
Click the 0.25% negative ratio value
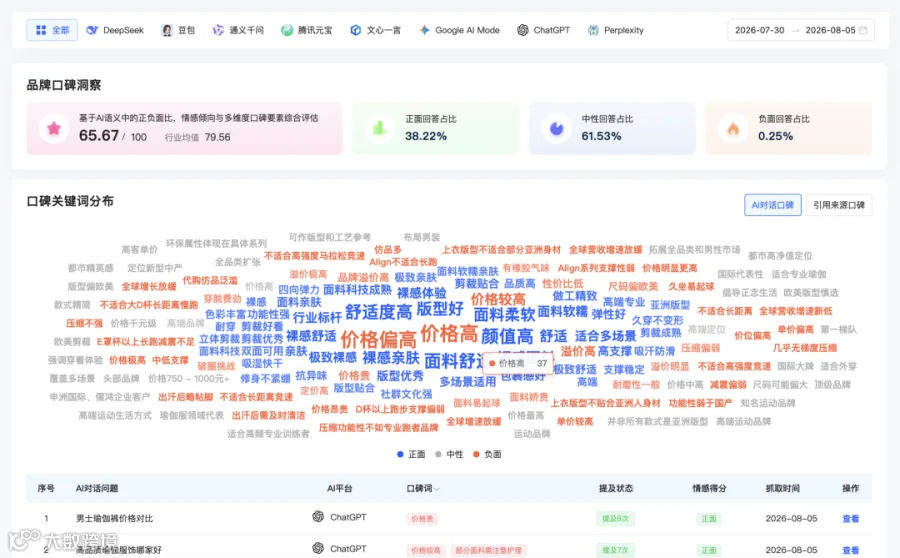pos(775,136)
